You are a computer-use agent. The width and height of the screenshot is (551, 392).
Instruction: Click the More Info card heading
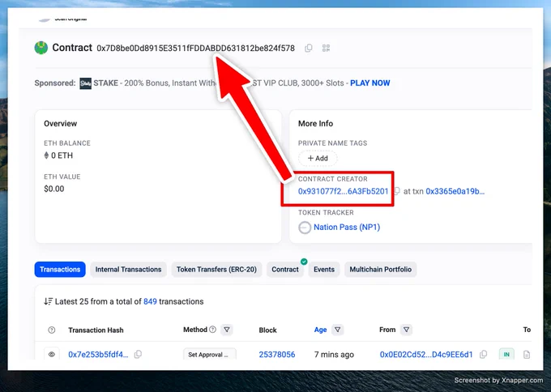coord(315,123)
